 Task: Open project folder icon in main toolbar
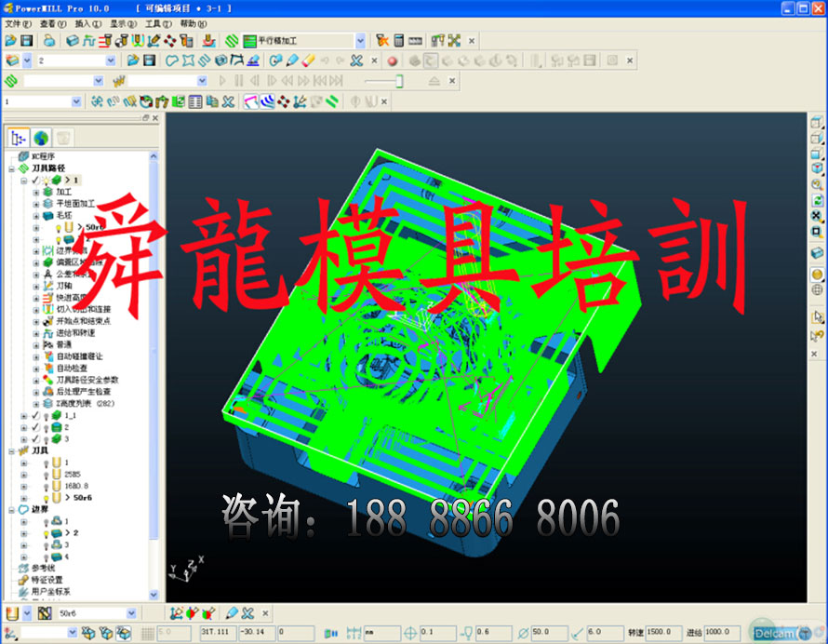coord(10,41)
